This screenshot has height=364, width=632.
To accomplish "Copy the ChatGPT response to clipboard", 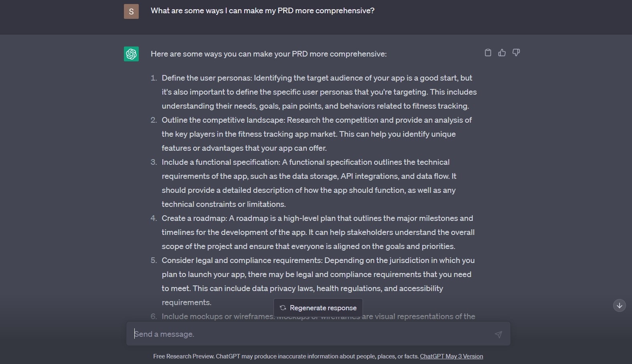I will coord(488,53).
